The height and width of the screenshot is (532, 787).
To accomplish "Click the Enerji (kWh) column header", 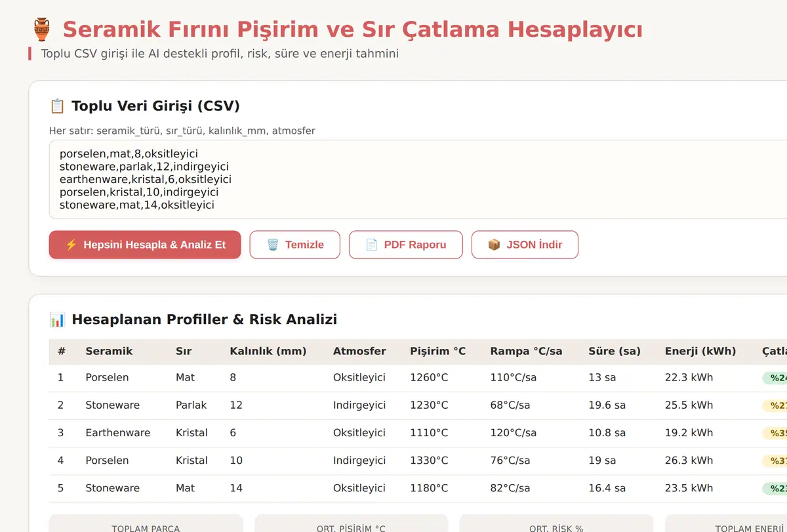I will coord(700,351).
